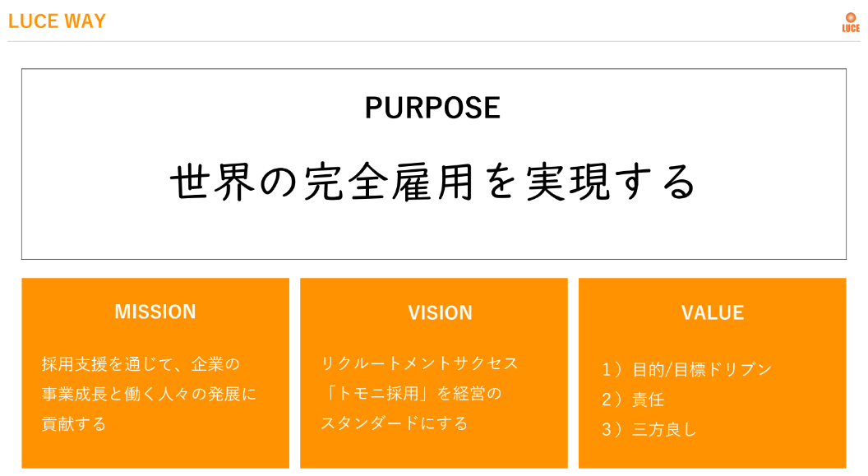Click the mission text 貢献する
Image resolution: width=868 pixels, height=476 pixels.
coord(74,424)
